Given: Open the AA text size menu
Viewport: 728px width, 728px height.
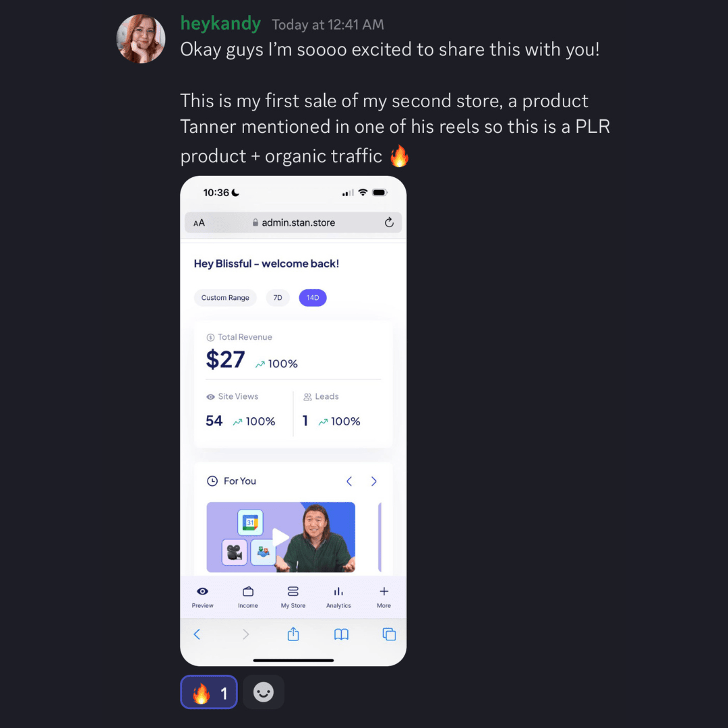Looking at the screenshot, I should [x=199, y=223].
